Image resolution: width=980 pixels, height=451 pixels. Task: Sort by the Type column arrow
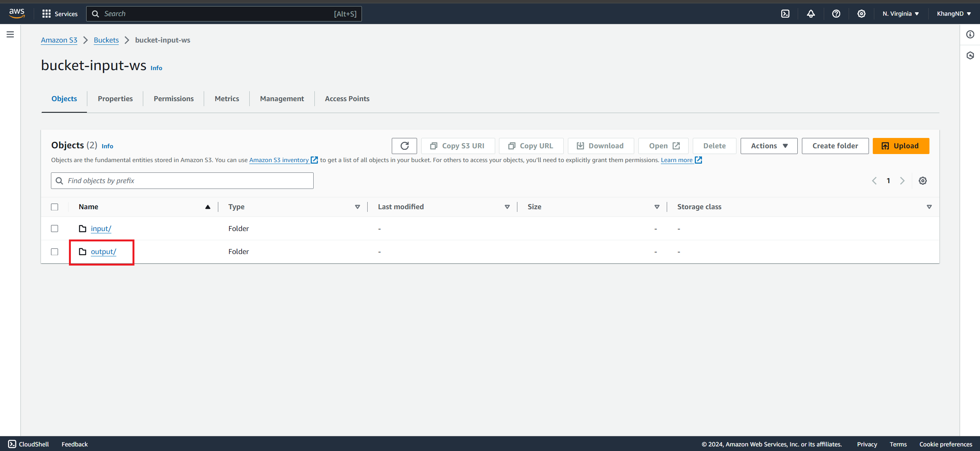point(357,207)
